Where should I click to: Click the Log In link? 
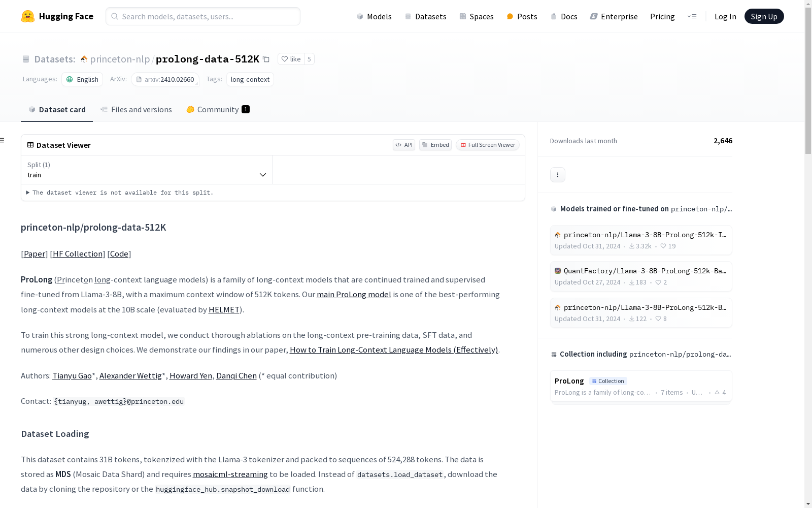pos(725,16)
